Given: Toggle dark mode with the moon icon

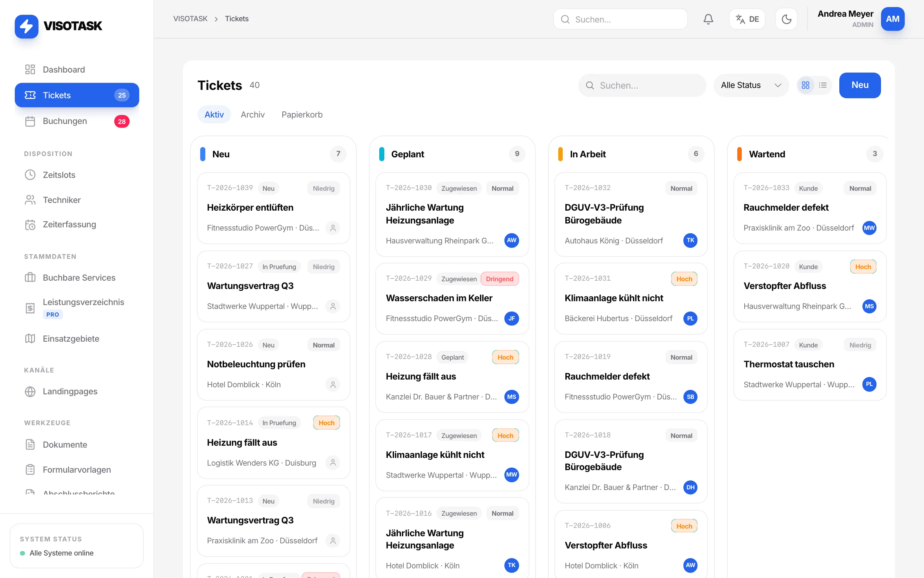Looking at the screenshot, I should tap(786, 19).
